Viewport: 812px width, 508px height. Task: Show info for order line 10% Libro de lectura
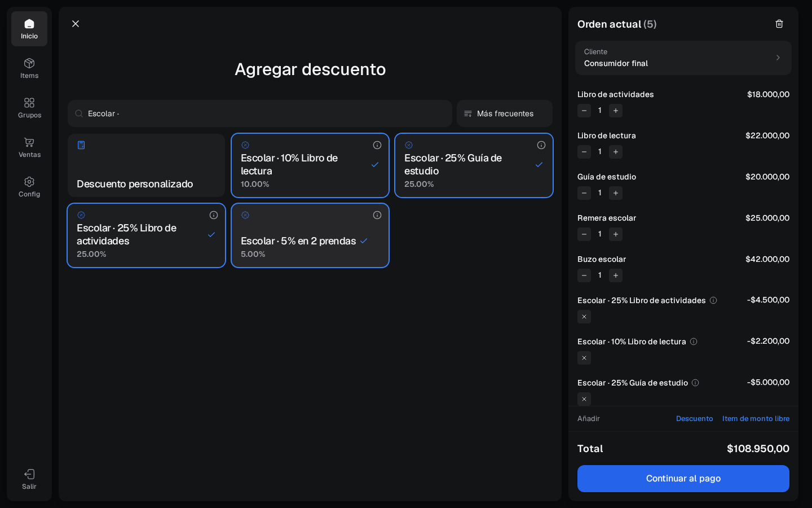point(694,341)
